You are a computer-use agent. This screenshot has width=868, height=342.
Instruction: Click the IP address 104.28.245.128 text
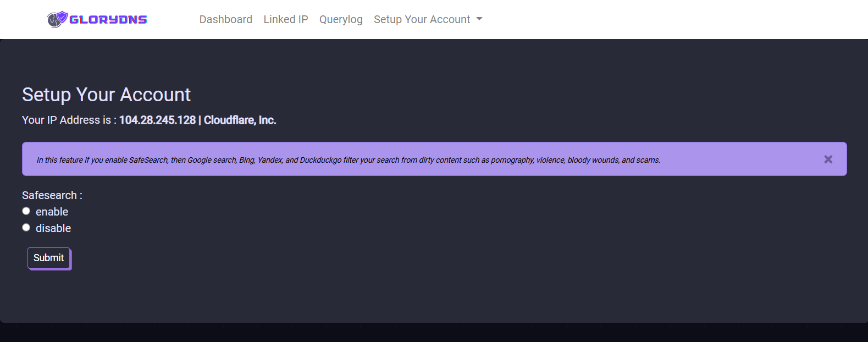(158, 120)
